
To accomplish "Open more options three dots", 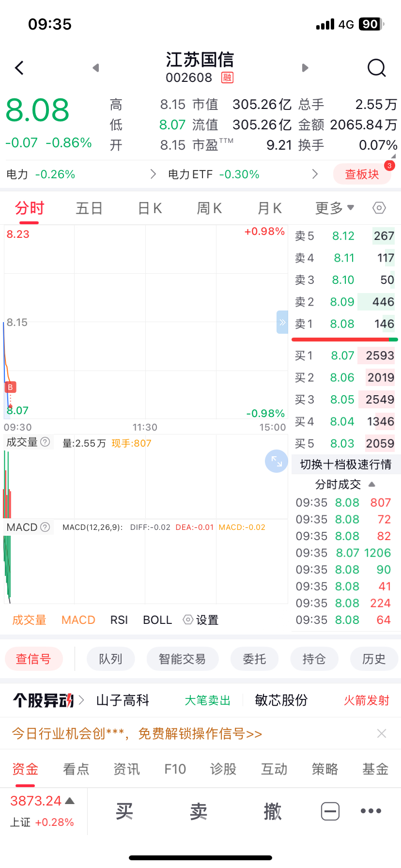I will tap(371, 811).
